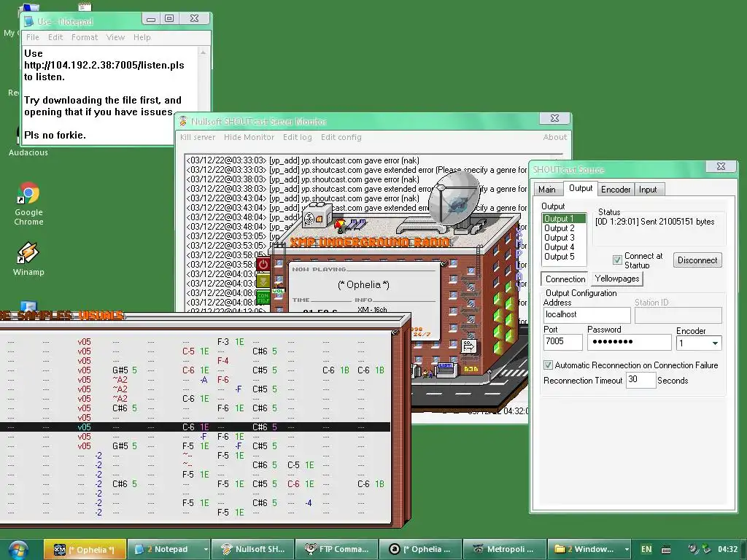Image resolution: width=747 pixels, height=560 pixels.
Task: Click About in Server Monitor
Action: pos(555,137)
